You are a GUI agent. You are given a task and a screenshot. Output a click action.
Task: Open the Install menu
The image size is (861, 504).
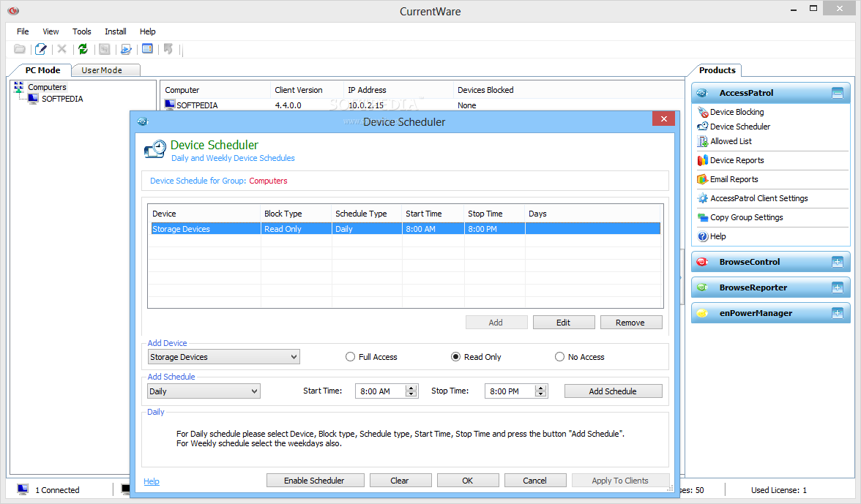116,31
